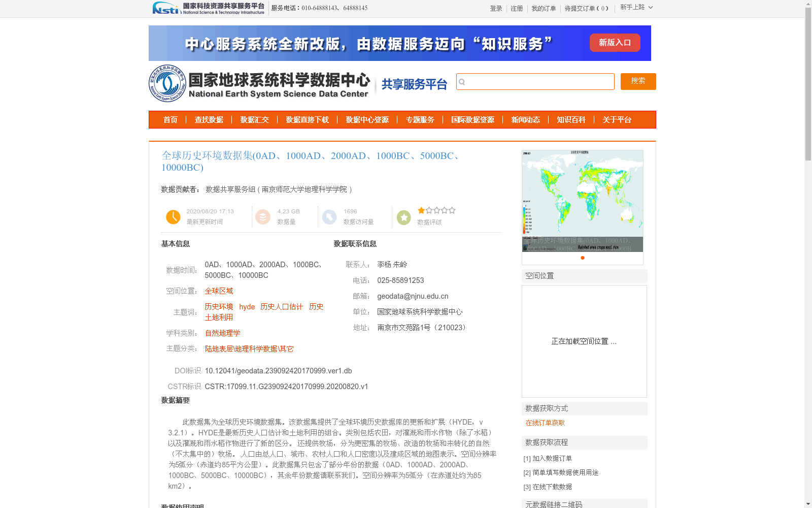The image size is (812, 508).
Task: Click the 数据获取流程 panel header
Action: coord(585,442)
